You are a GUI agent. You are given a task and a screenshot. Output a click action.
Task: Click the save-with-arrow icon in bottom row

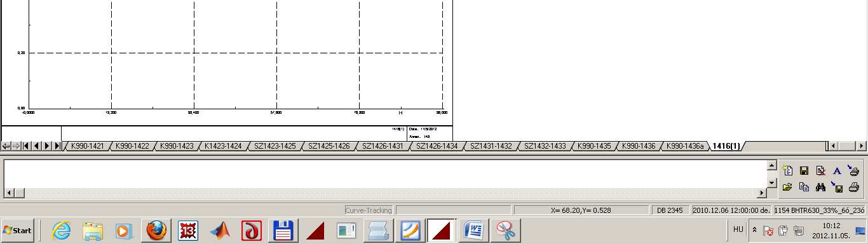pyautogui.click(x=837, y=187)
